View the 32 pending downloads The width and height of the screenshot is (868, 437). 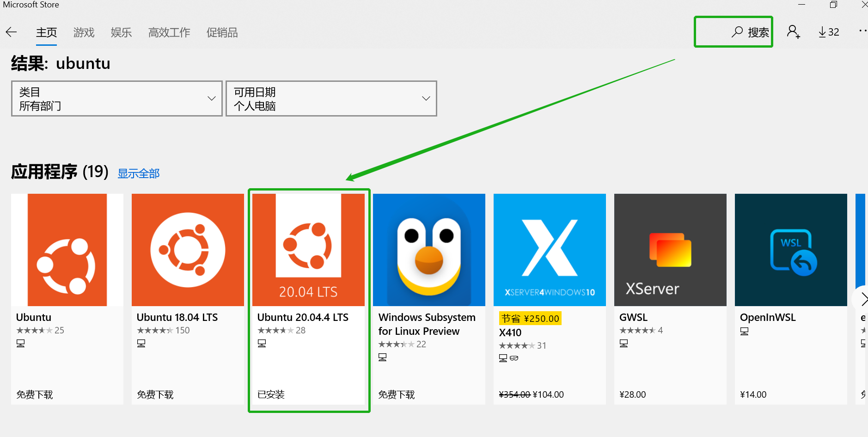pos(829,32)
